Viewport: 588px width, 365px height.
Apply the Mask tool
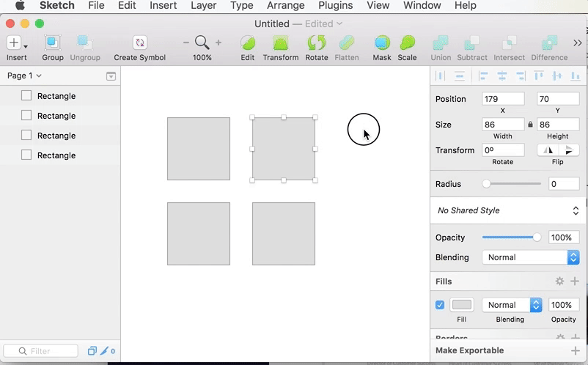click(x=382, y=43)
